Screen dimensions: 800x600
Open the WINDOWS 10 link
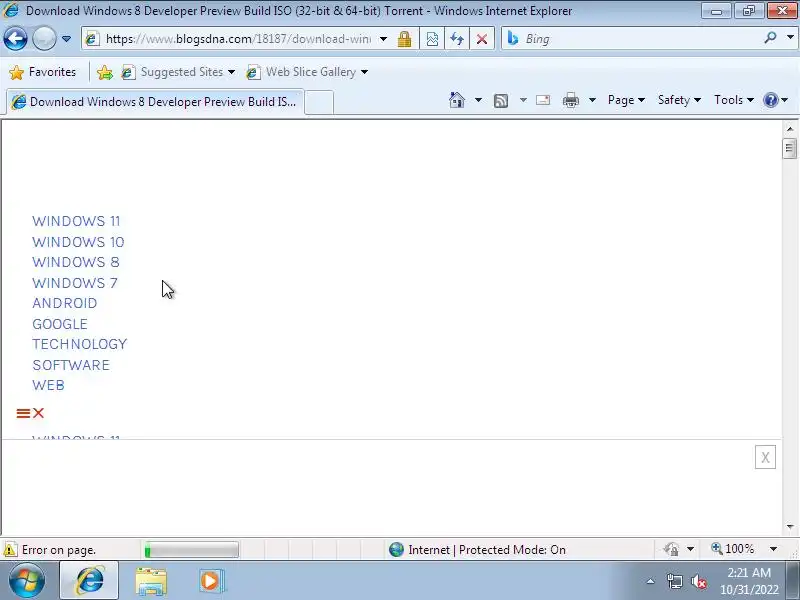pyautogui.click(x=78, y=242)
